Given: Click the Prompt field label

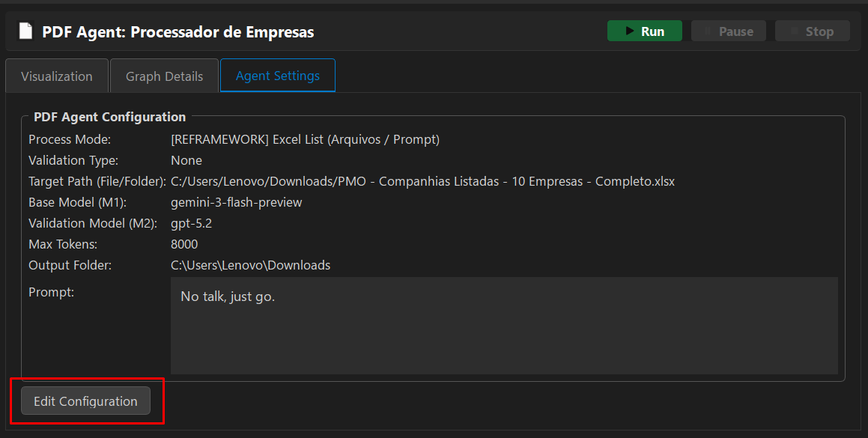Looking at the screenshot, I should click(51, 292).
